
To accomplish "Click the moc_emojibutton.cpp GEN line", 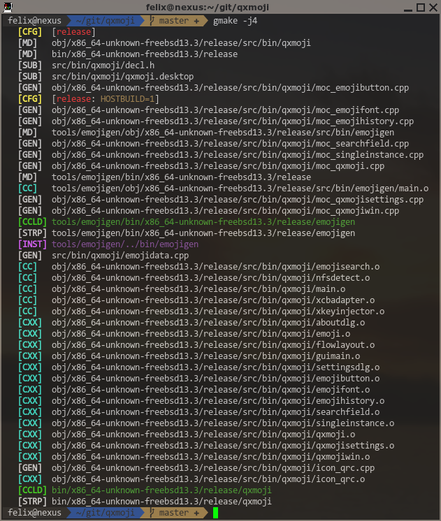I will pyautogui.click(x=213, y=88).
